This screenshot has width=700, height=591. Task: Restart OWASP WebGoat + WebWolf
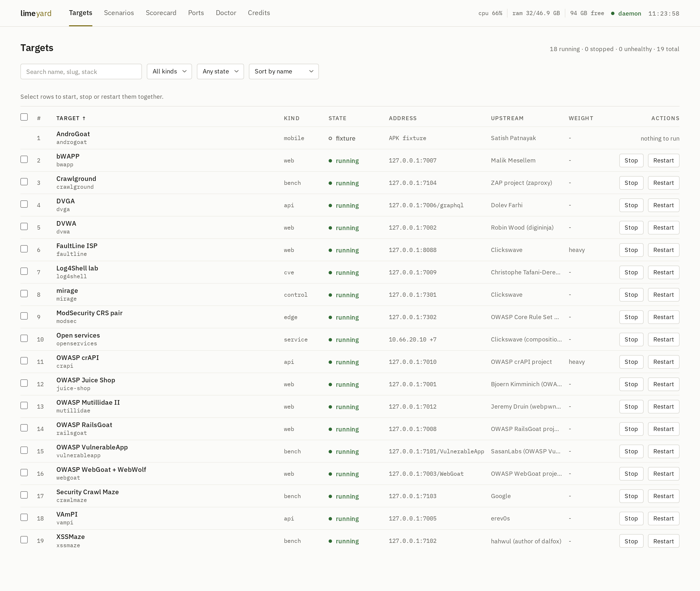664,474
